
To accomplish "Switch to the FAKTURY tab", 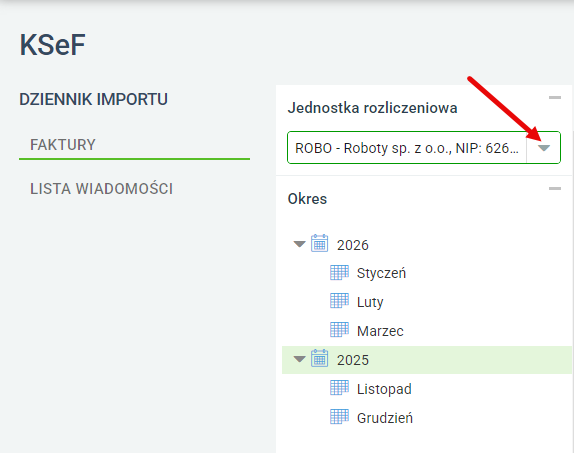I will coord(63,145).
